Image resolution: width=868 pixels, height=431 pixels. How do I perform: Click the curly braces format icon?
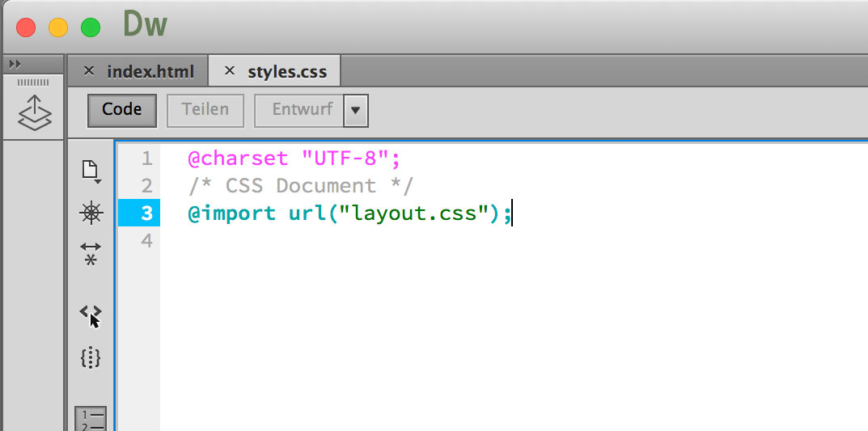click(91, 358)
